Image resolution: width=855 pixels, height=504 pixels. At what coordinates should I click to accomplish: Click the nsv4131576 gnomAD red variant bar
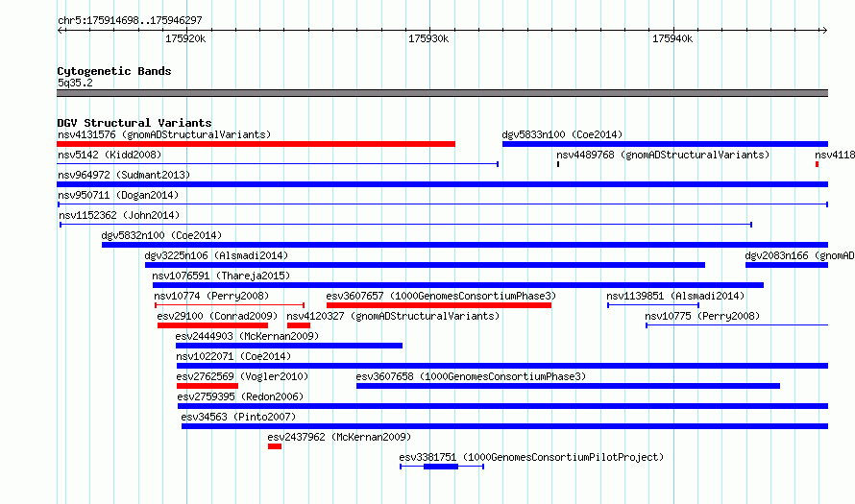click(256, 144)
